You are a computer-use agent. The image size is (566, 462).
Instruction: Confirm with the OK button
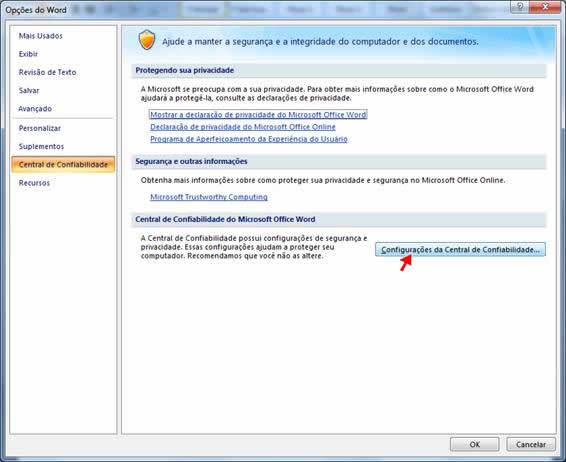(475, 444)
